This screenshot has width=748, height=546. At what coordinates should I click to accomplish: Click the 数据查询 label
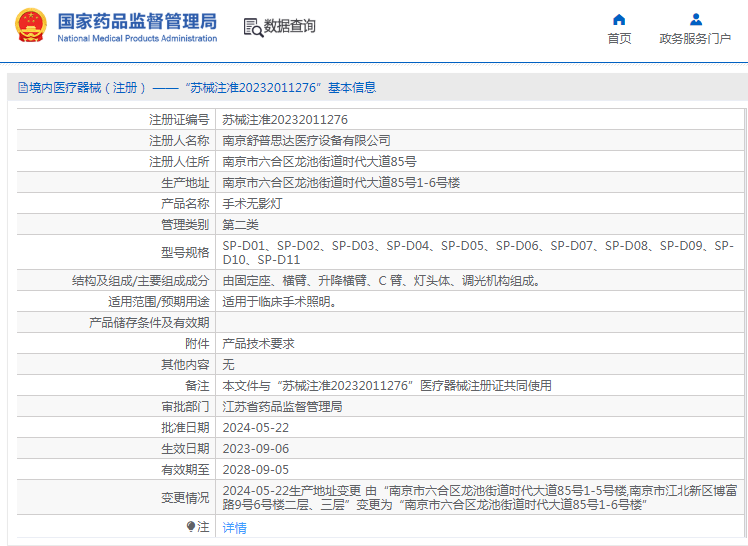pos(290,26)
